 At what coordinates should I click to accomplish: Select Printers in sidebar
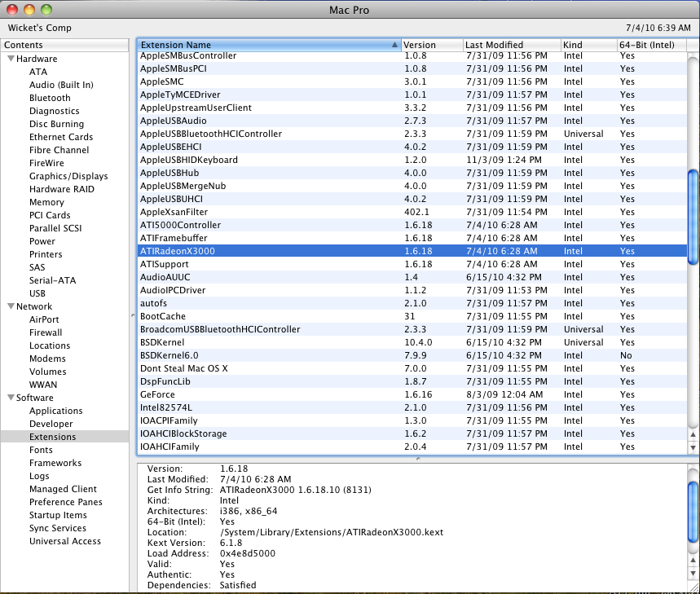(46, 254)
